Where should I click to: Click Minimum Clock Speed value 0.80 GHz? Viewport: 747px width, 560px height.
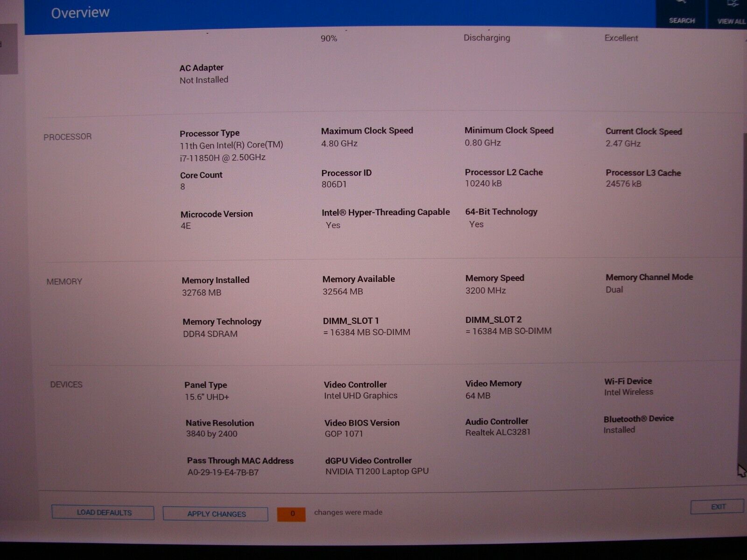[483, 143]
